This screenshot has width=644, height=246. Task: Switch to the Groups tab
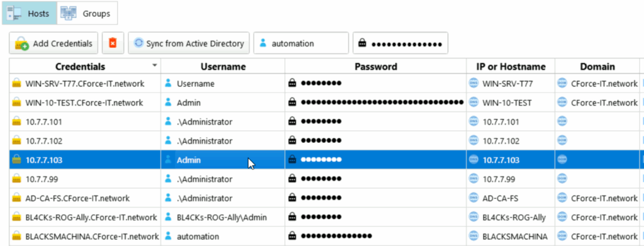click(87, 13)
